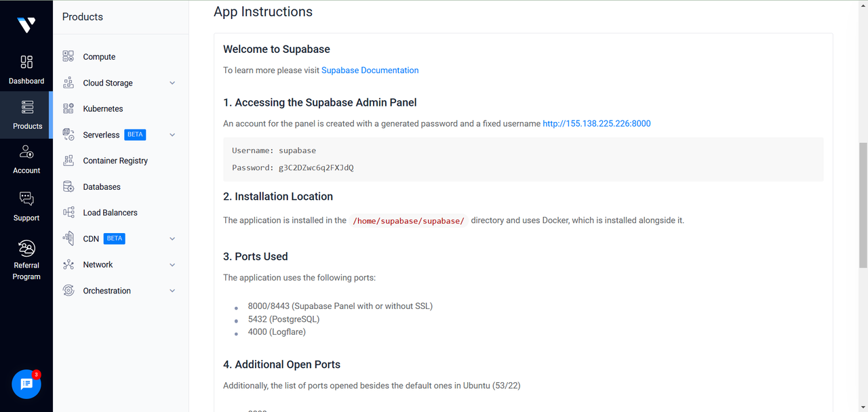Click the CDN icon
Screen dimensions: 868x412
68,239
